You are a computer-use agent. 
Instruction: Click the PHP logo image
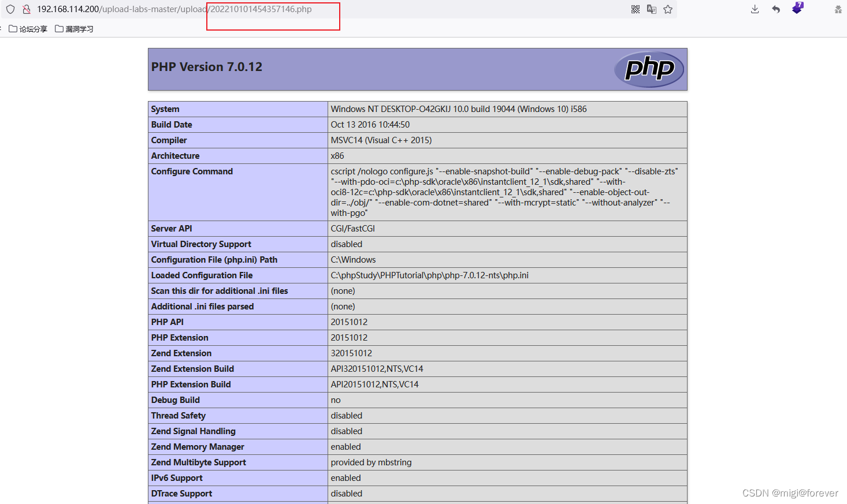coord(649,69)
